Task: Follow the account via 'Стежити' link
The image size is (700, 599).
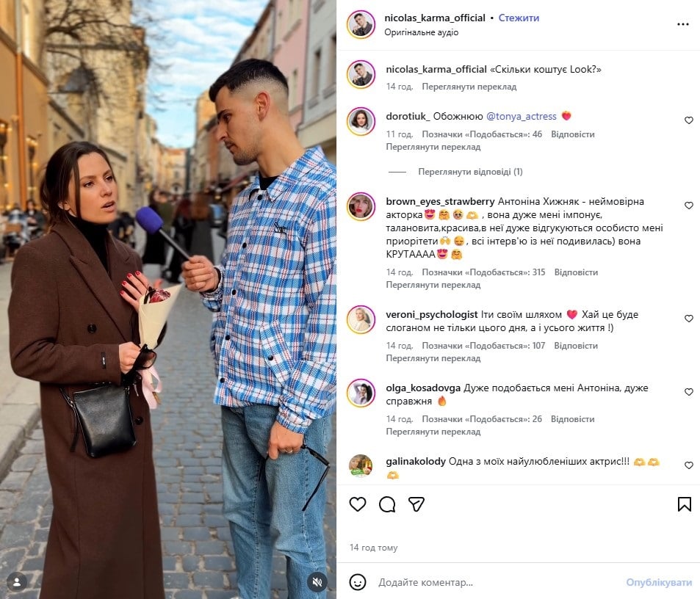Action: [x=519, y=18]
